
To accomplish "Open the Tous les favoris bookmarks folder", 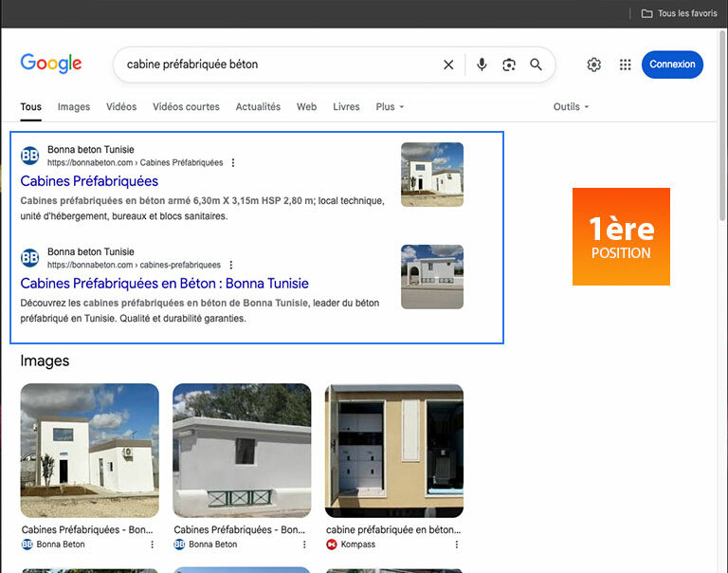I will (680, 13).
